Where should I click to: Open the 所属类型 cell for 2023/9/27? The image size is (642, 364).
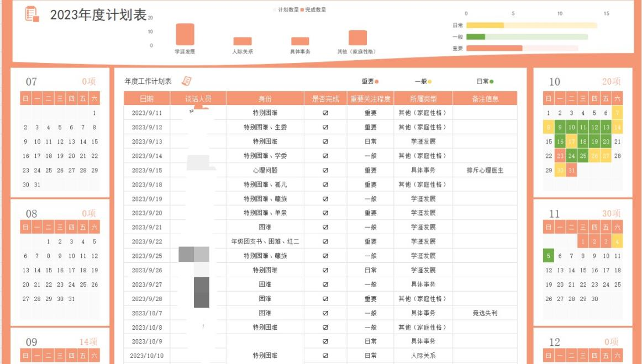click(x=423, y=284)
